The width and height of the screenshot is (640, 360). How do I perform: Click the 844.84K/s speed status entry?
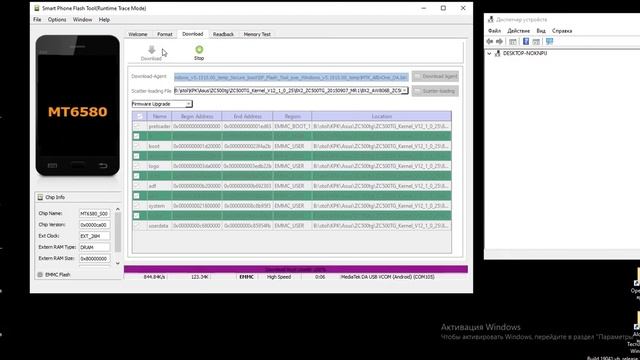(x=155, y=277)
